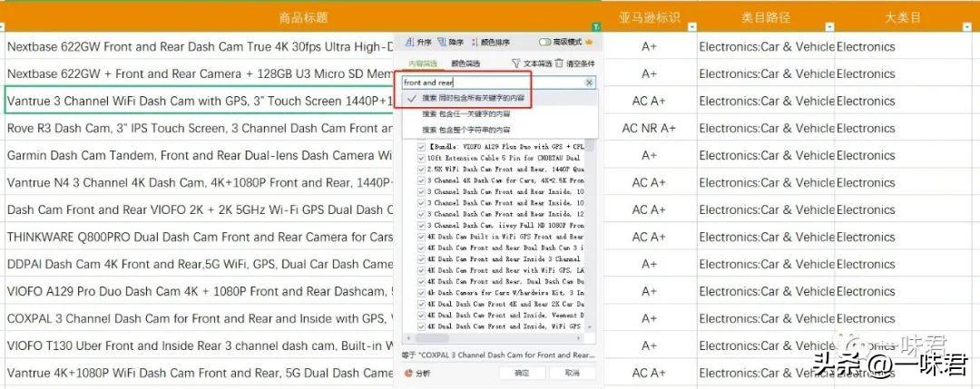Click the 商品标题 column header
The image size is (980, 389).
pyautogui.click(x=303, y=17)
